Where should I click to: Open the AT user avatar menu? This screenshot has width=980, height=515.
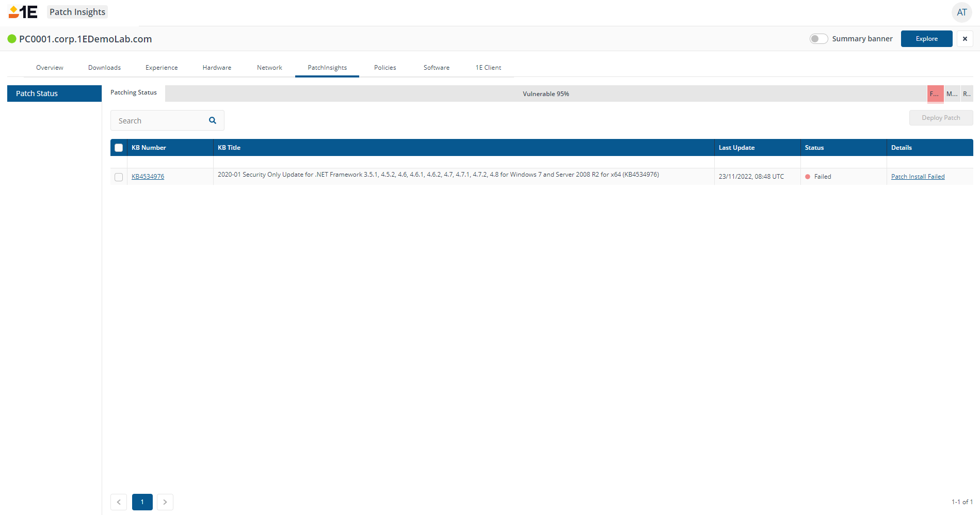coord(962,12)
